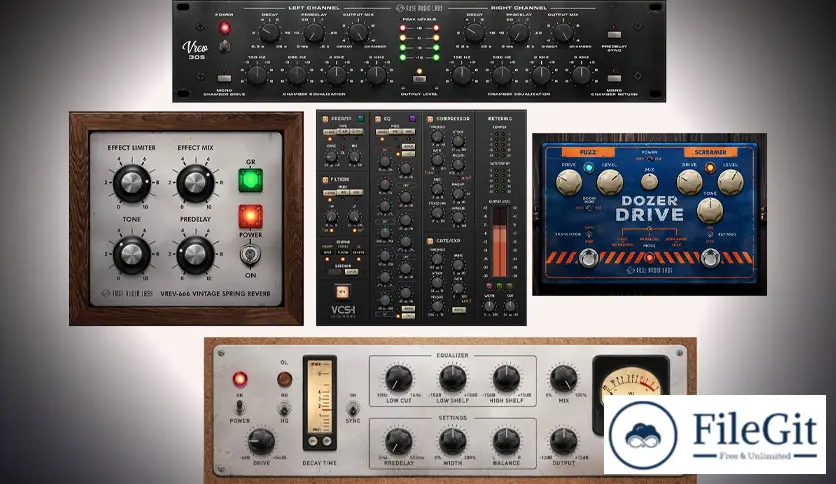Click the Compressor Threshold knob in VCS-1
836x484 pixels.
pos(437,136)
